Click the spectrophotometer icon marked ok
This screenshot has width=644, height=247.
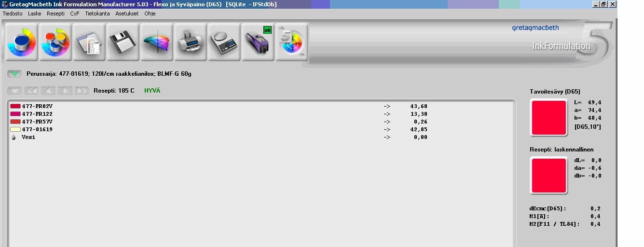pyautogui.click(x=258, y=42)
